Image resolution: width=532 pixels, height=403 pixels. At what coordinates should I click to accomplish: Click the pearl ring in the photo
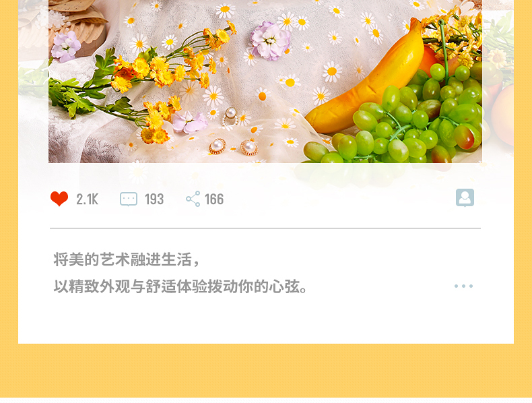(x=230, y=117)
